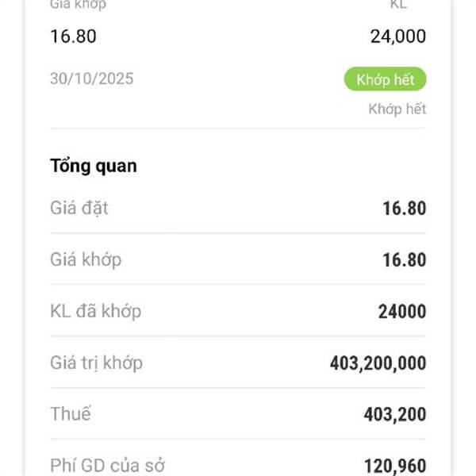Tap the Giá trị khớp label
Screen dimensions: 476x476
tap(96, 363)
